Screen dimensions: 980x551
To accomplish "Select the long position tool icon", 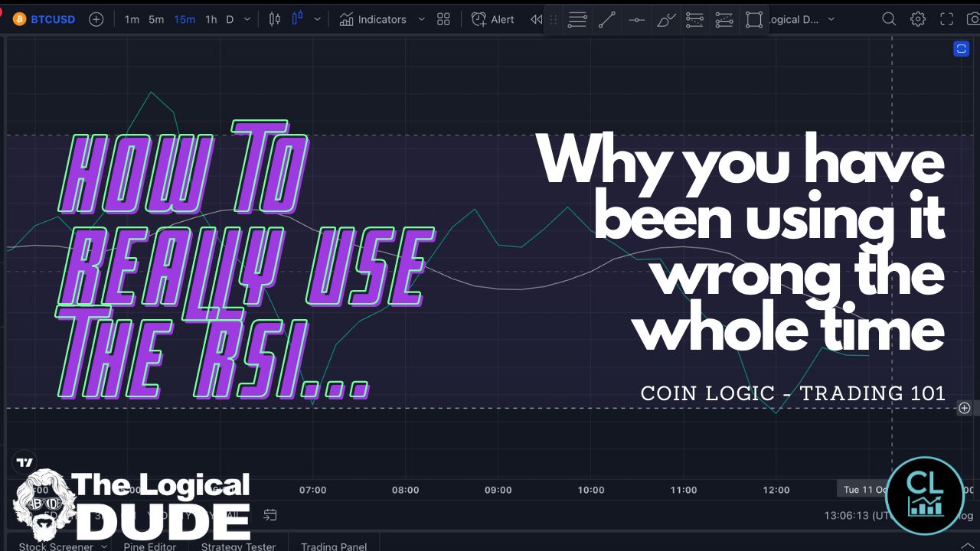I will click(x=695, y=21).
